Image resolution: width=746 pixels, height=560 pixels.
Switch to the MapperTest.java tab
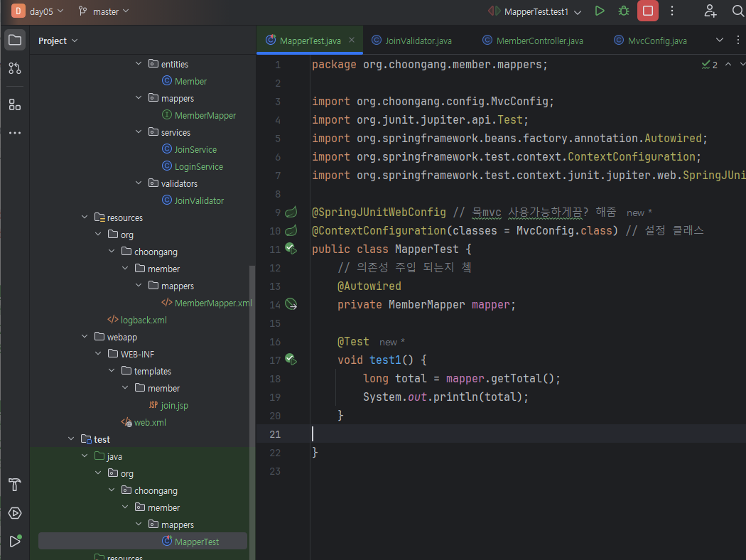pyautogui.click(x=310, y=41)
